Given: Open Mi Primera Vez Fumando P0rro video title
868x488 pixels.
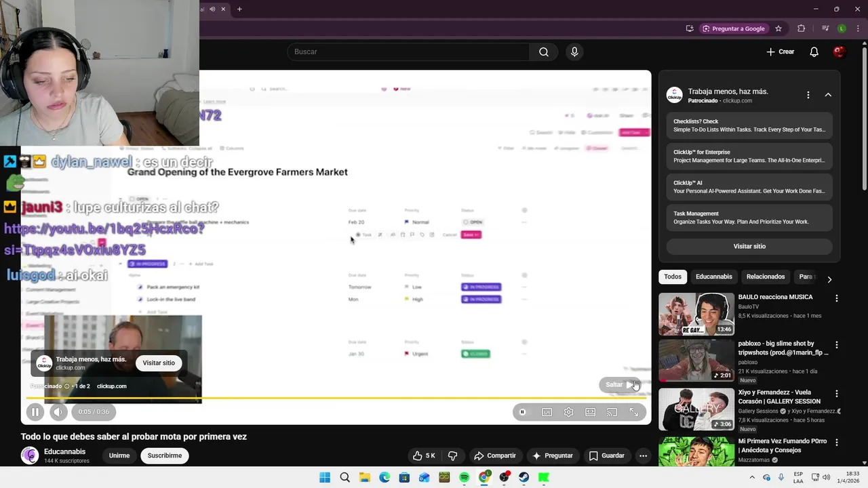Looking at the screenshot, I should tap(782, 445).
